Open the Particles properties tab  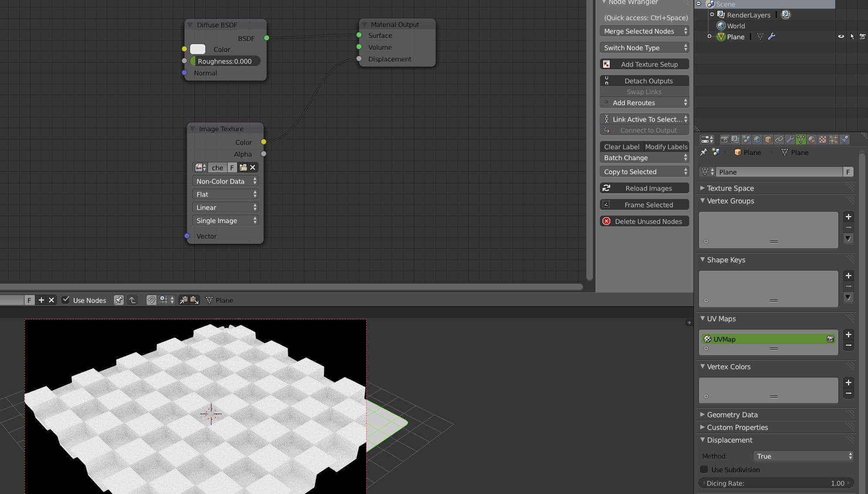[834, 140]
